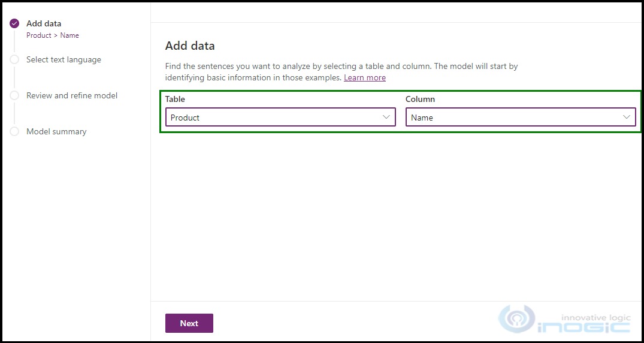Viewport: 644px width, 343px height.
Task: Switch to Model summary step label
Action: click(56, 131)
